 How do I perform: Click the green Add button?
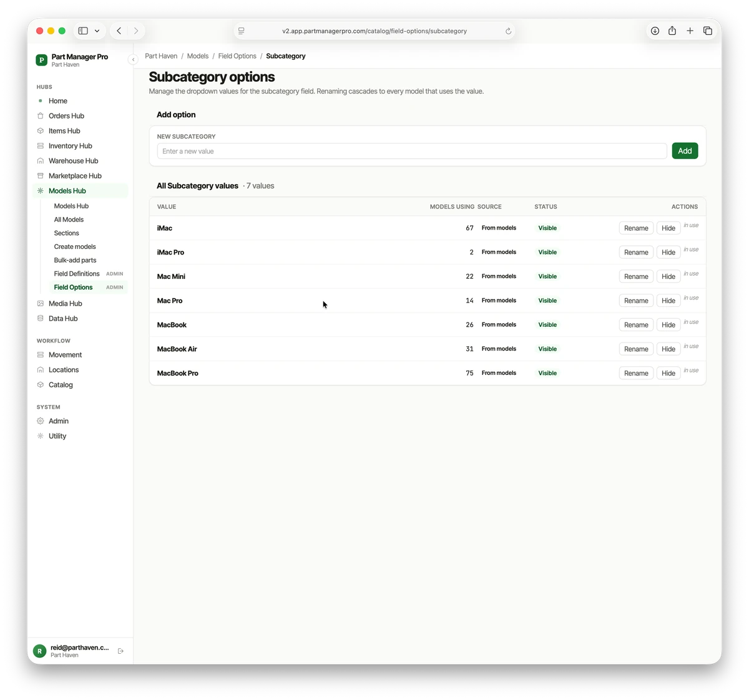pyautogui.click(x=685, y=151)
